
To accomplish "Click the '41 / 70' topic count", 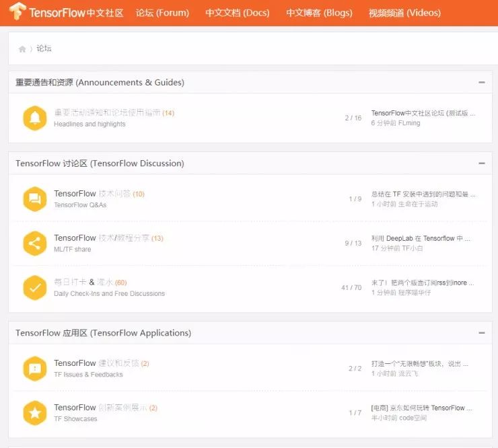I will (351, 287).
